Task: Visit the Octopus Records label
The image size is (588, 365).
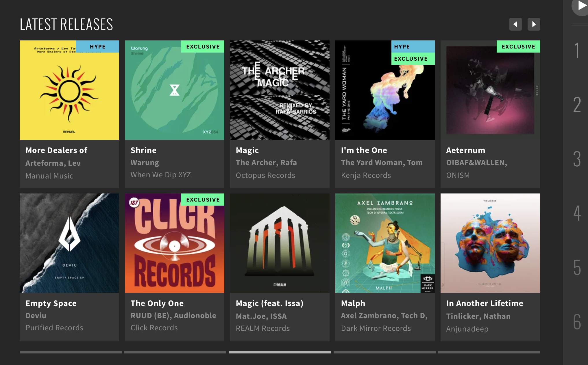Action: (266, 175)
